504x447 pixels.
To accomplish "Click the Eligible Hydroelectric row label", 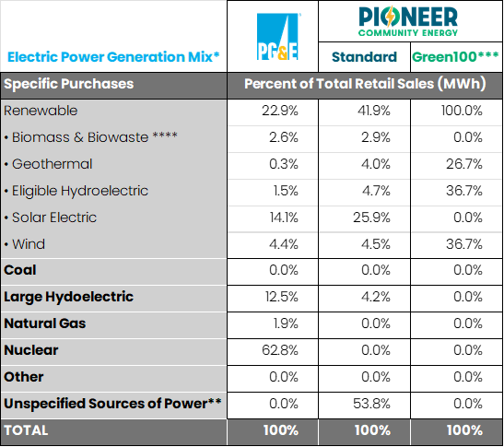I will 76,191.
